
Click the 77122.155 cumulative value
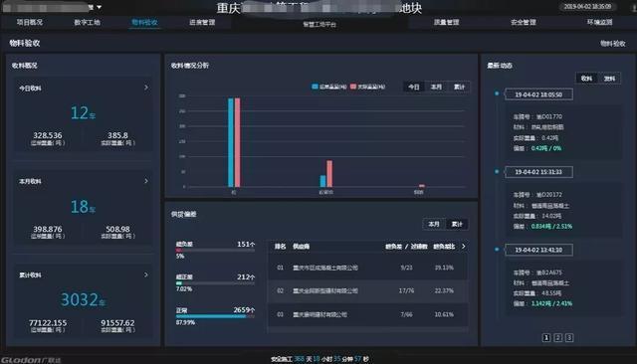tap(48, 322)
